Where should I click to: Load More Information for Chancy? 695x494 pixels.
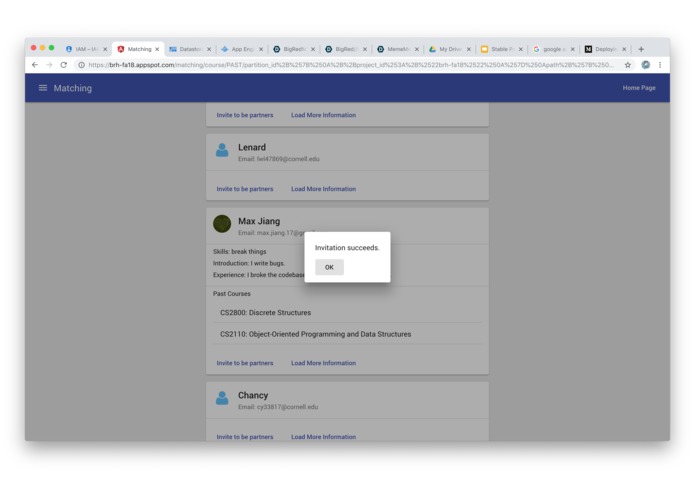coord(323,437)
